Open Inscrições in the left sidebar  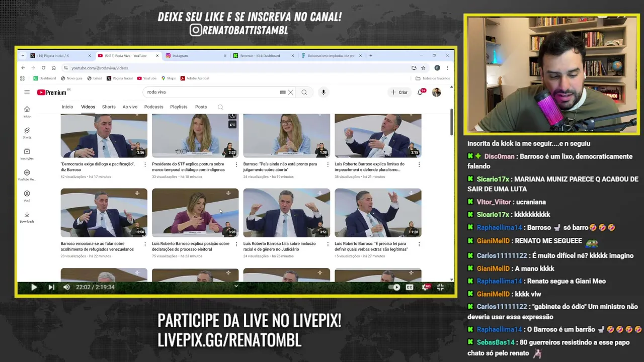pos(27,154)
